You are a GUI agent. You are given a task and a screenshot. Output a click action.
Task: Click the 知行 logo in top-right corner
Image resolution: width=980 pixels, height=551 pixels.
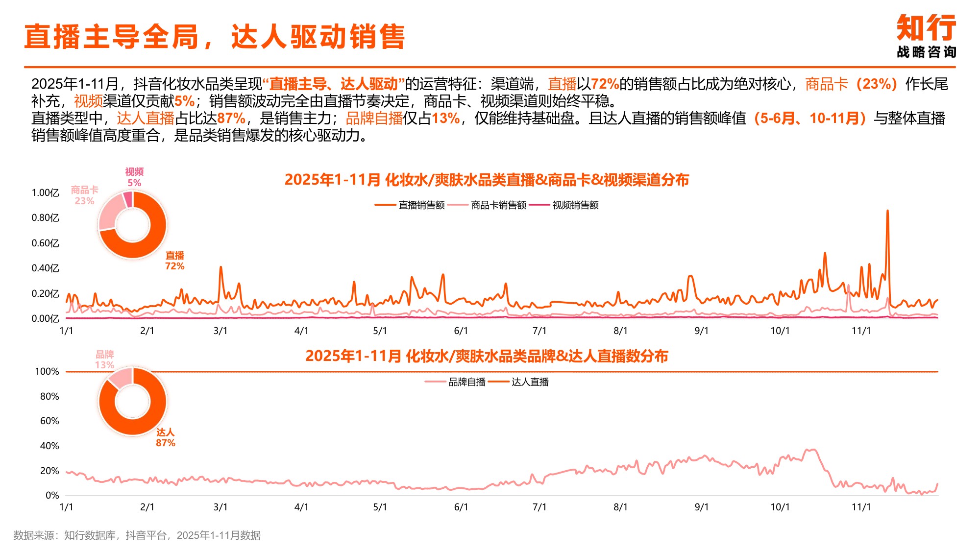926,27
